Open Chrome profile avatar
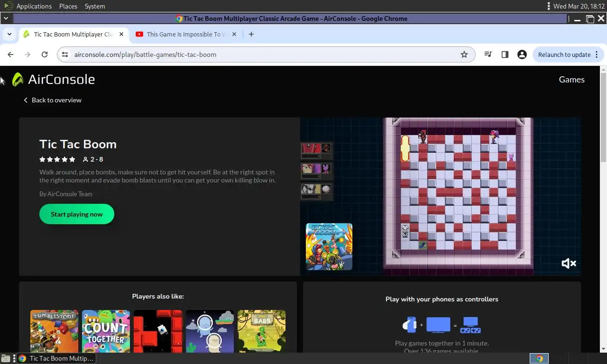This screenshot has width=607, height=364. [522, 55]
